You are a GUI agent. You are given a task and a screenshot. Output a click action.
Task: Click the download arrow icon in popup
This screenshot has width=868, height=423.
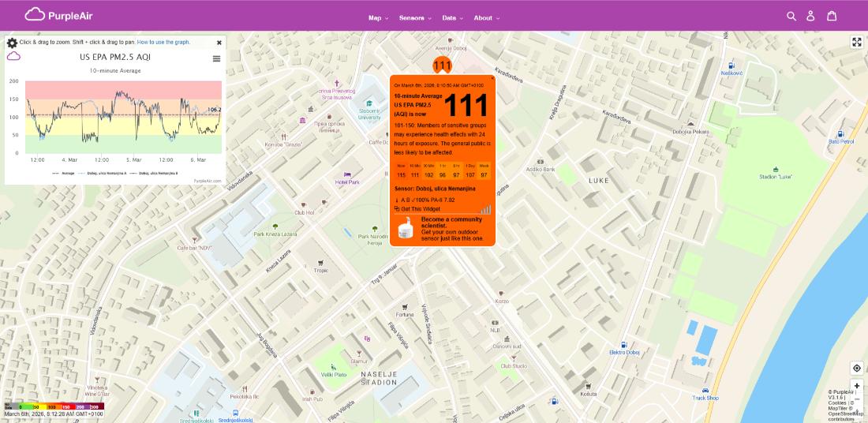point(396,200)
